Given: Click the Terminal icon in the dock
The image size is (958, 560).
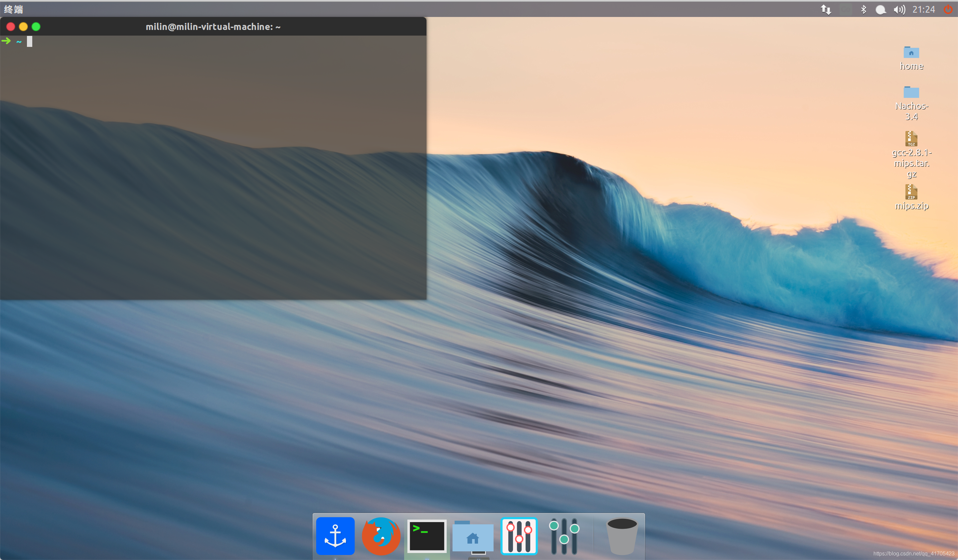Looking at the screenshot, I should pyautogui.click(x=426, y=536).
